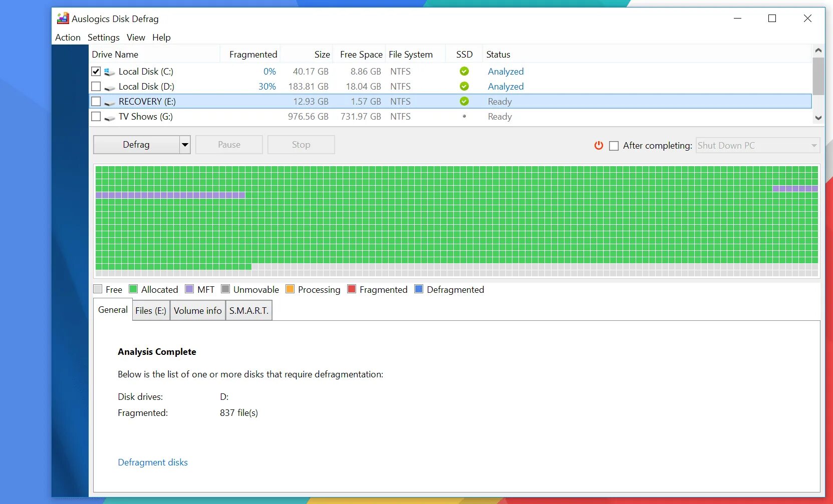This screenshot has height=504, width=833.
Task: Click the TV Shows (G:) drive icon
Action: [x=109, y=117]
